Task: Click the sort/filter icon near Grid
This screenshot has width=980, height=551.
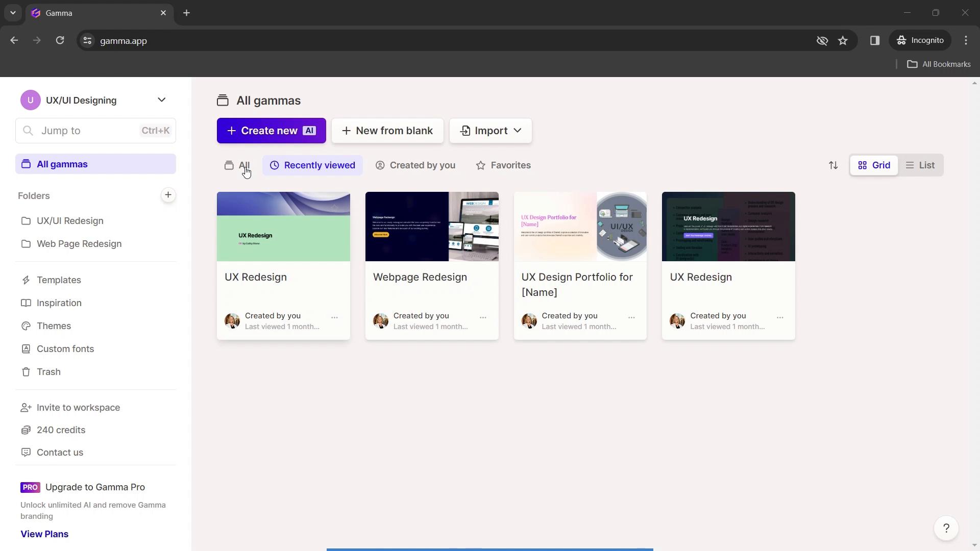Action: pos(834,165)
